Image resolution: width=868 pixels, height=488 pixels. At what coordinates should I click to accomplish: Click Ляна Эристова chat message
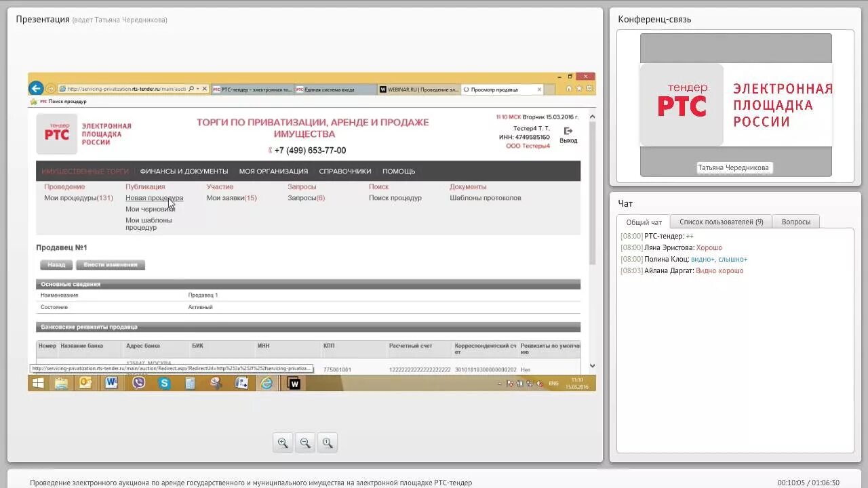pyautogui.click(x=671, y=247)
